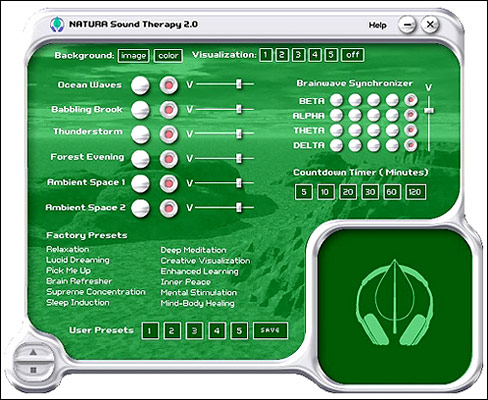Turn Visualization off
The width and height of the screenshot is (488, 400).
point(353,55)
